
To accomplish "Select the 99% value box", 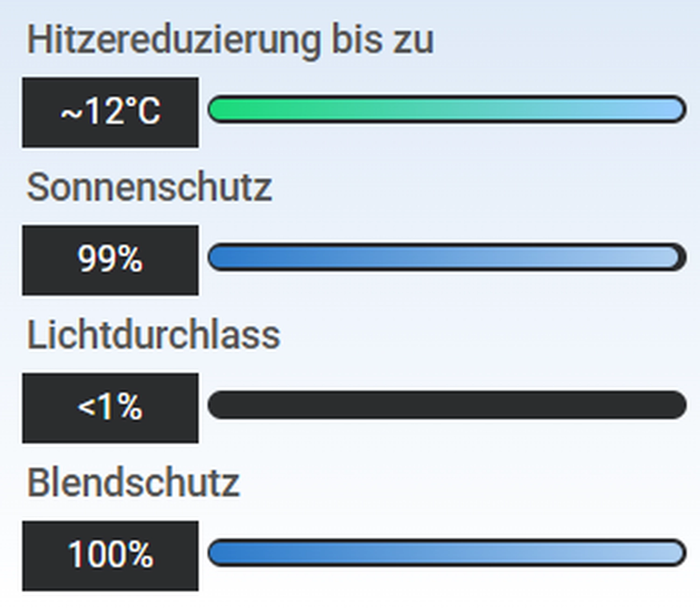I will [110, 260].
